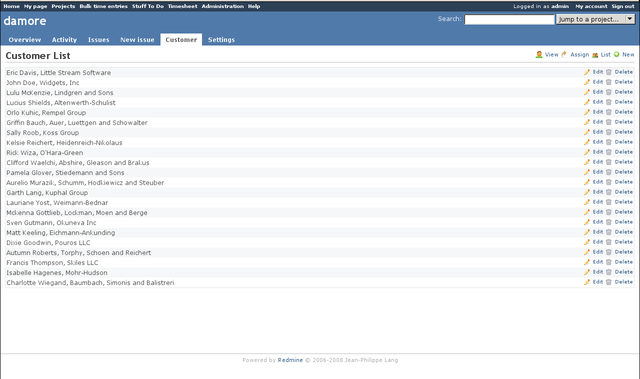Click 'Eric Davis, Little Stream Software' row
Screen dimensions: 640x379
coord(320,72)
